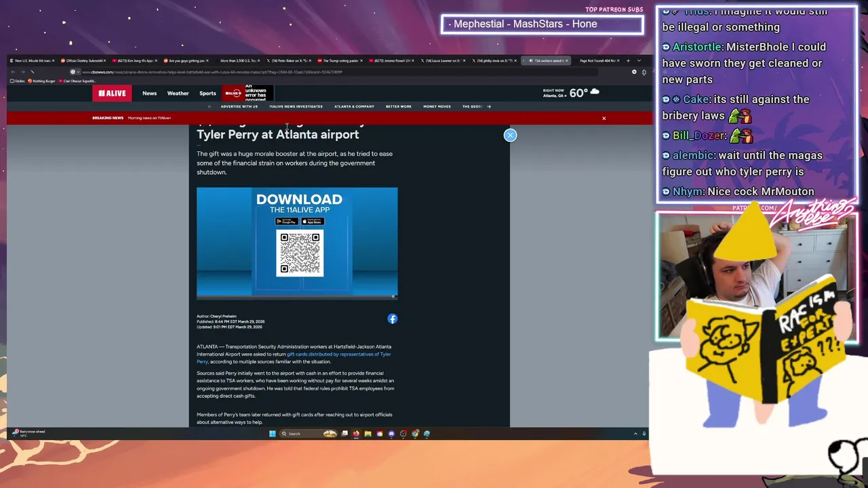The image size is (868, 488).
Task: Switch to New U.S. Missile Hit tab
Action: (33, 60)
